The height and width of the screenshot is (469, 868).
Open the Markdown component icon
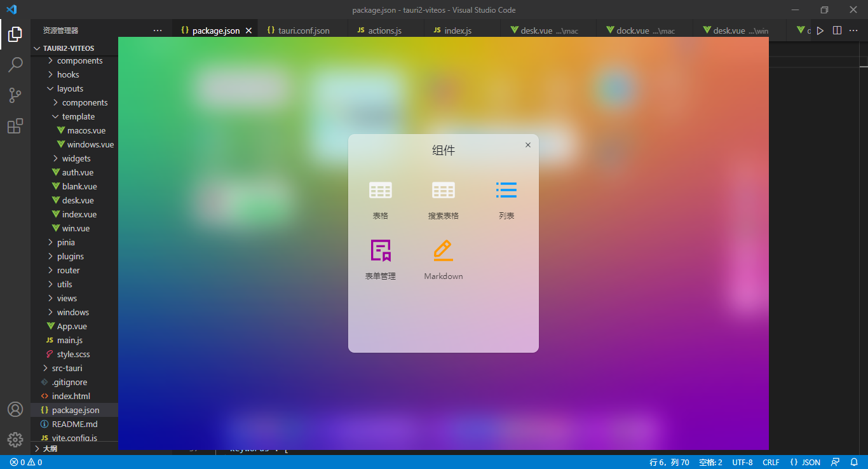[443, 250]
